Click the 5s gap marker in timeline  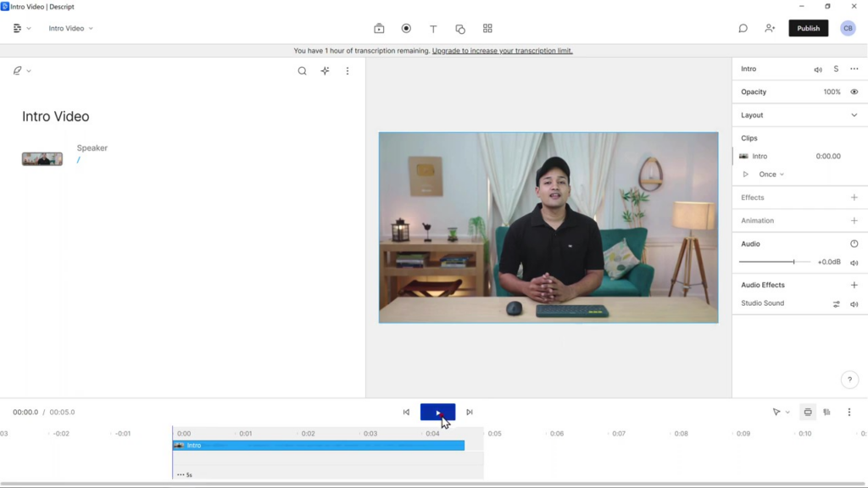[x=185, y=474]
